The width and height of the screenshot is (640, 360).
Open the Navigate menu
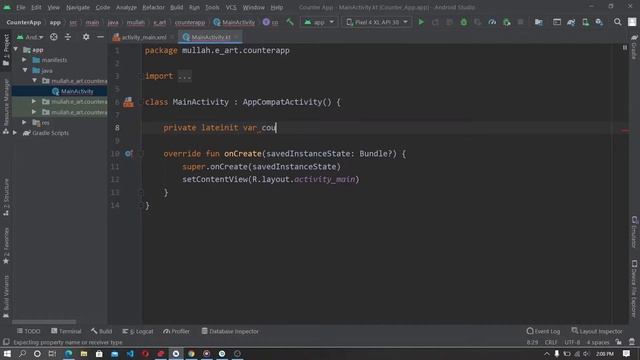point(78,7)
